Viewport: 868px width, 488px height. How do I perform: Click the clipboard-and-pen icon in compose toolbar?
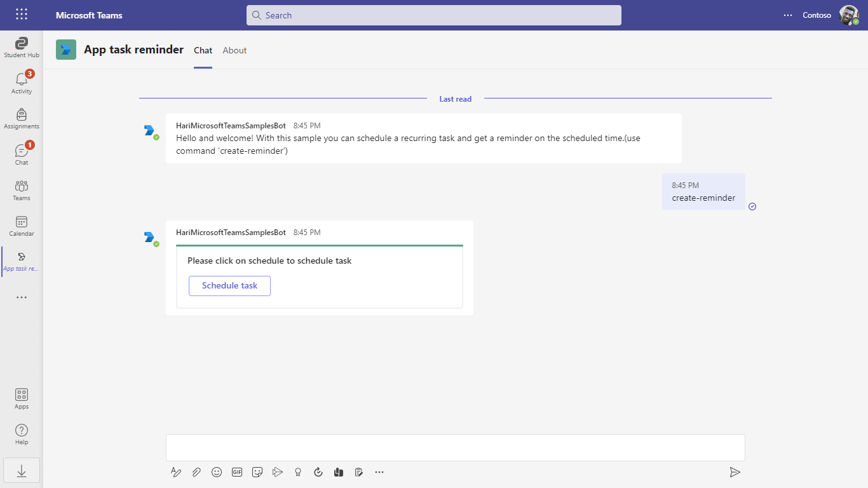(359, 472)
